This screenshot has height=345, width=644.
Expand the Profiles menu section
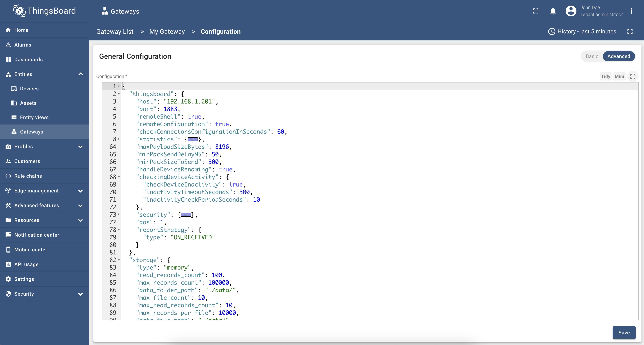point(80,147)
